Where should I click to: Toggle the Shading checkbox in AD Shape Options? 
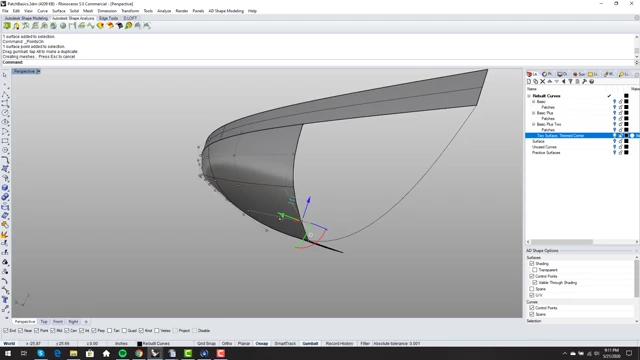click(x=532, y=264)
